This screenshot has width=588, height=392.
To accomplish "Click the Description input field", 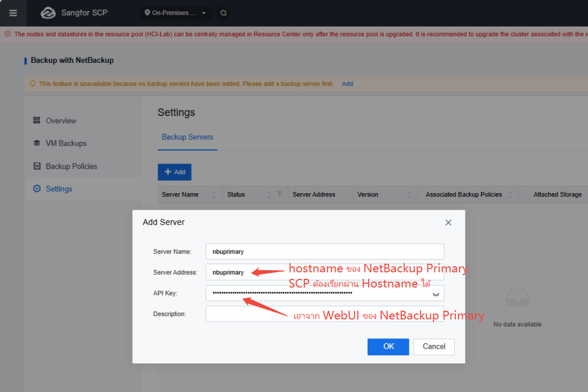I will (x=325, y=314).
